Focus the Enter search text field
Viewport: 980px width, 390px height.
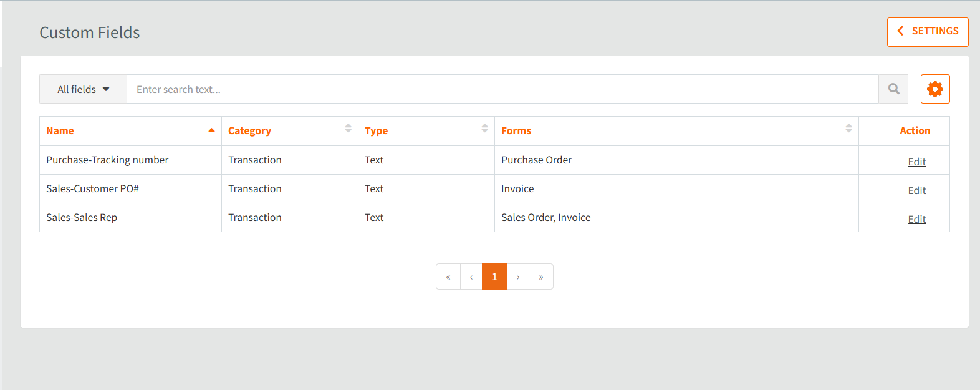(x=502, y=89)
